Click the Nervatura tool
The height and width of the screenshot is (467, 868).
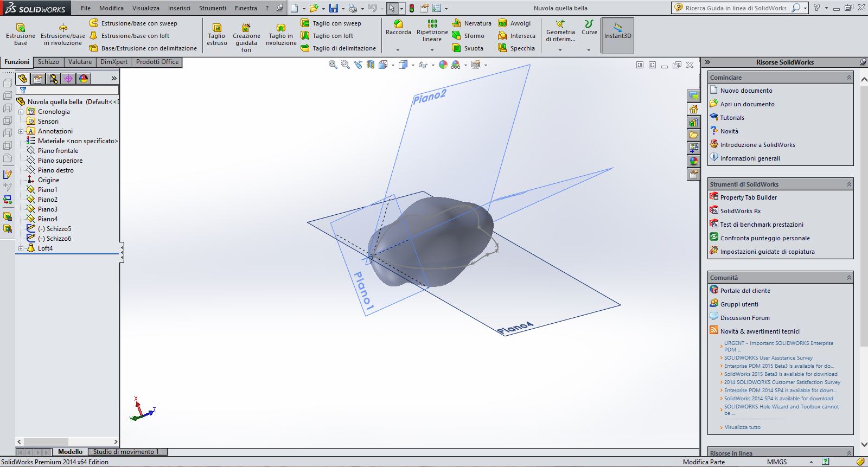click(471, 23)
